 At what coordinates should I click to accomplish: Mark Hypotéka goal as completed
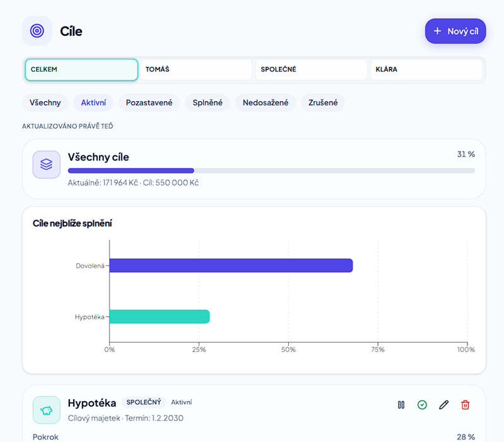point(422,405)
